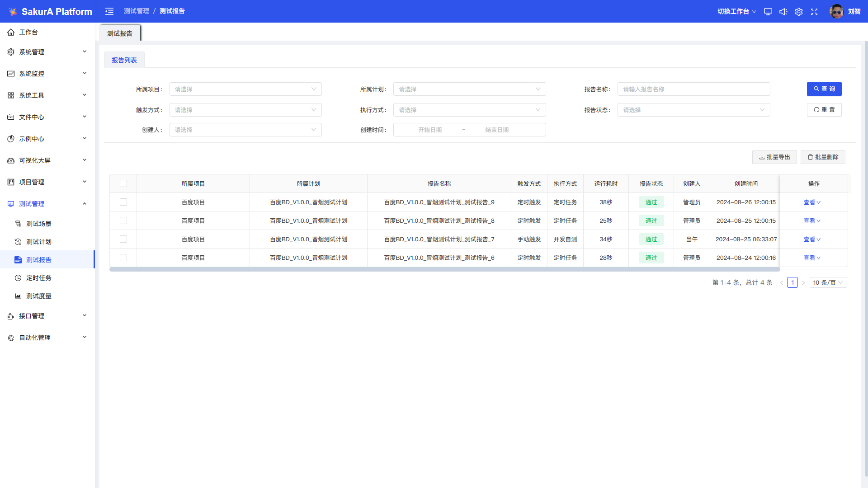Expand the 系统管理 sidebar menu
868x488 pixels.
(47, 52)
